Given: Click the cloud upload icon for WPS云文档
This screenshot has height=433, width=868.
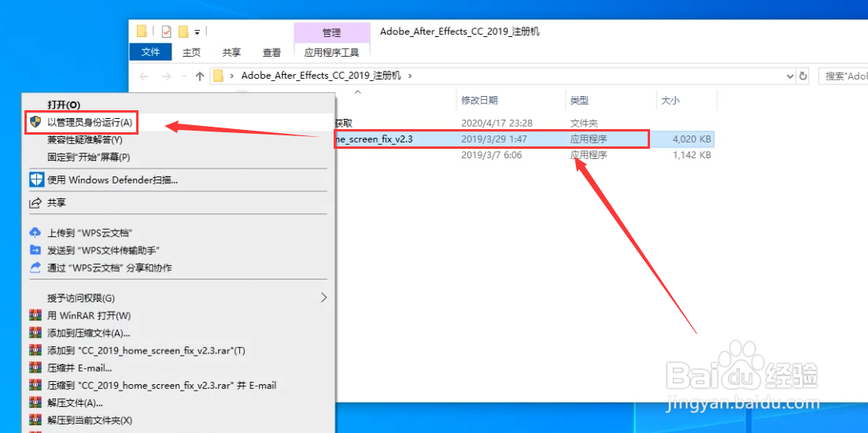Looking at the screenshot, I should [x=35, y=232].
